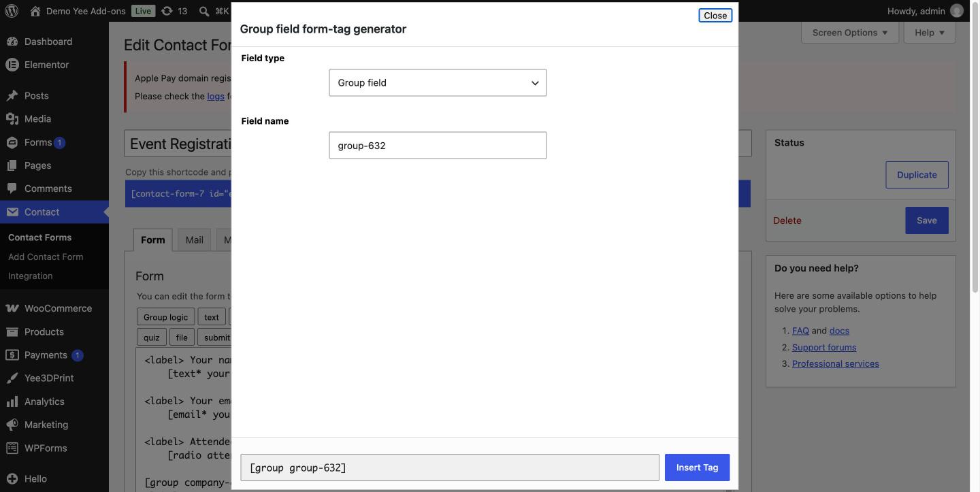Open Add Contact Form submenu item
The image size is (980, 492).
(x=46, y=257)
